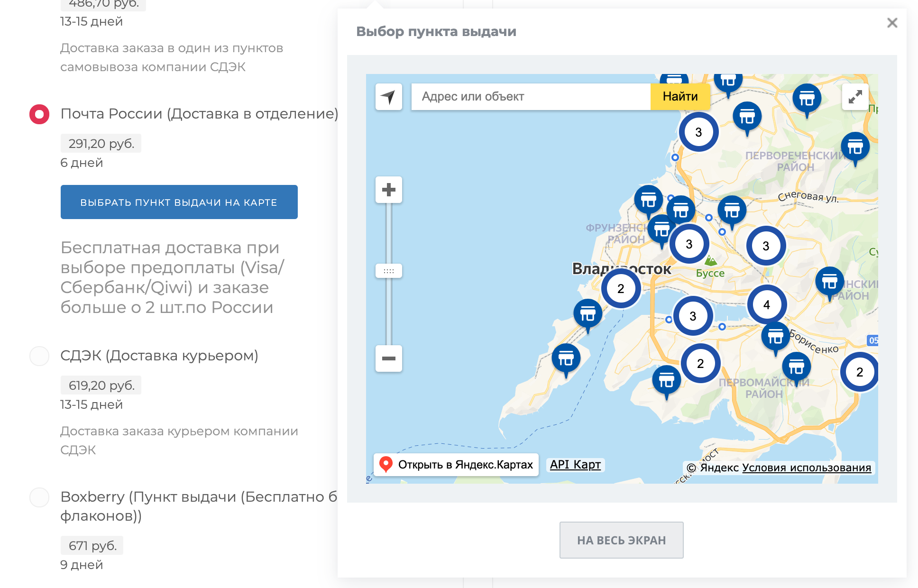918x588 pixels.
Task: Click the 'Выбор пункта выдачи' popup title
Action: [x=436, y=32]
